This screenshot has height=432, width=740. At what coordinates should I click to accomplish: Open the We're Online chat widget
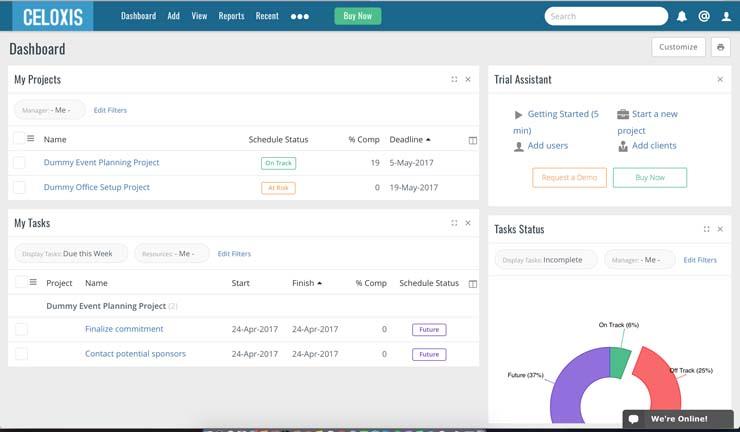coord(680,419)
